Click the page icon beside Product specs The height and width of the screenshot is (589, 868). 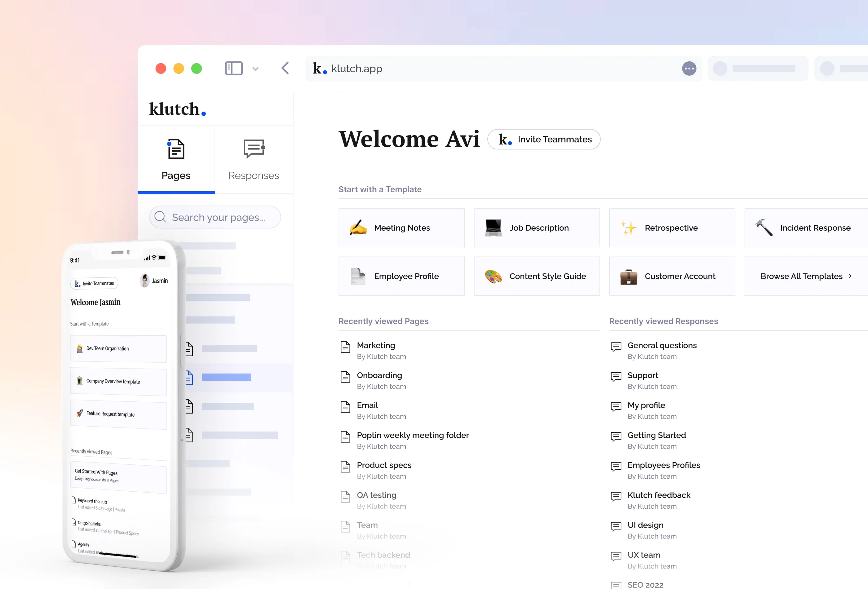(345, 467)
